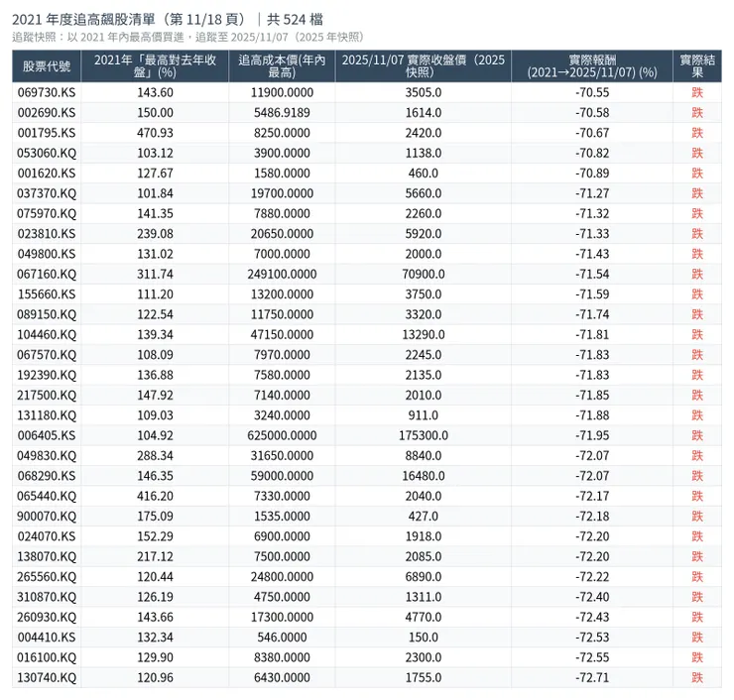The width and height of the screenshot is (734, 700).
Task: Click the 175300.0 closing price cell
Action: (x=424, y=435)
